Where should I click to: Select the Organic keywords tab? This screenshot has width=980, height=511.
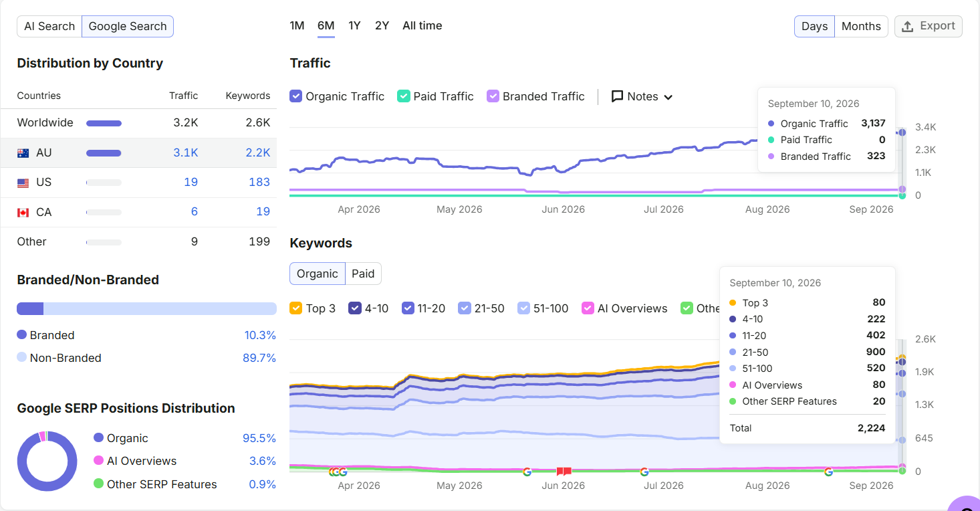318,274
